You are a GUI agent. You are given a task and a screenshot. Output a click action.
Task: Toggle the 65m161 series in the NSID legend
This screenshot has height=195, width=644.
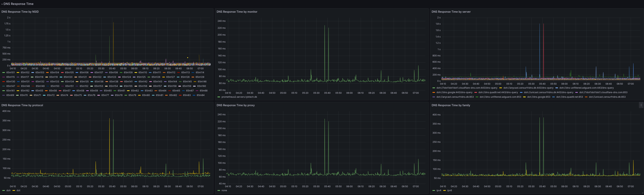coord(11,91)
